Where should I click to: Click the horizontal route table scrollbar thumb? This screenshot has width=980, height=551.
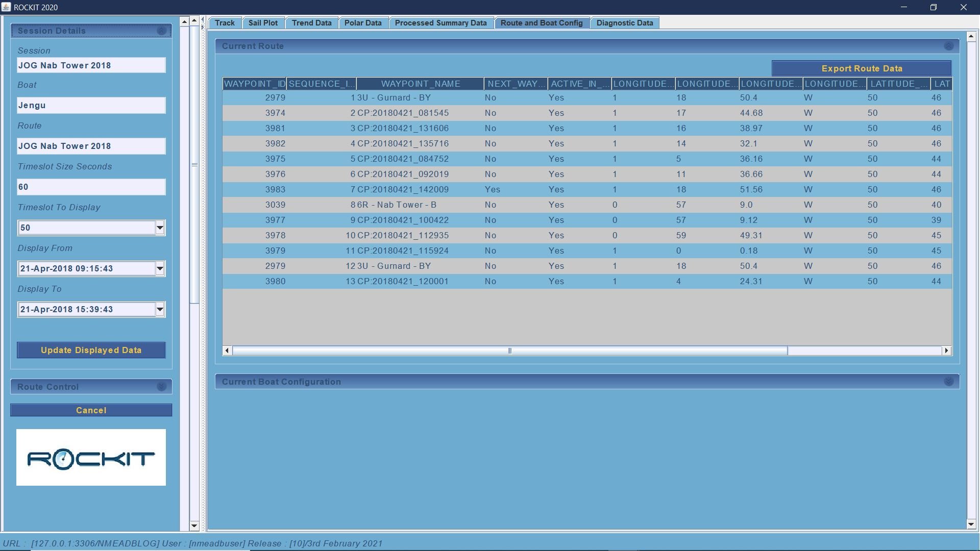[509, 350]
